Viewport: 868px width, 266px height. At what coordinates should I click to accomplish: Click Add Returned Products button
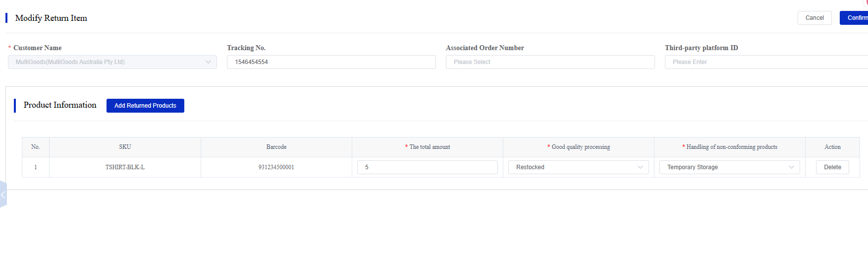pyautogui.click(x=145, y=106)
